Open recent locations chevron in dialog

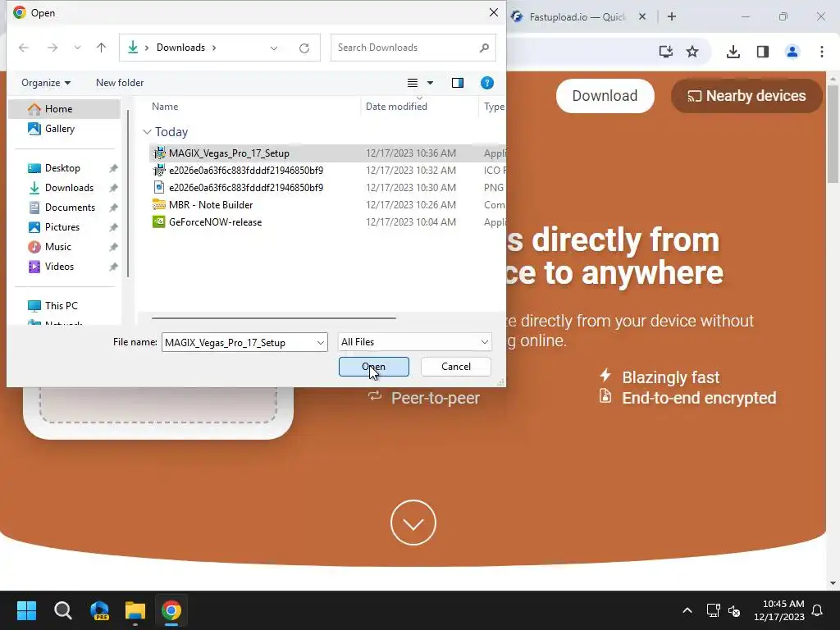77,48
